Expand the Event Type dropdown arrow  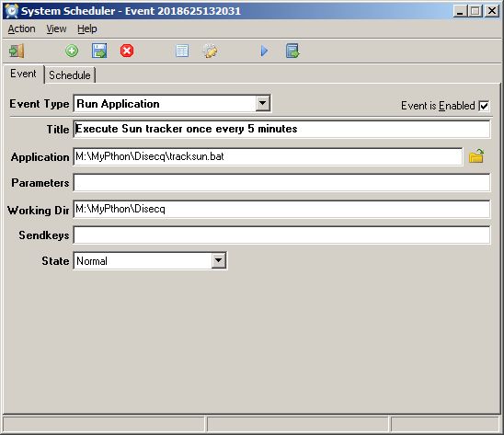[263, 104]
